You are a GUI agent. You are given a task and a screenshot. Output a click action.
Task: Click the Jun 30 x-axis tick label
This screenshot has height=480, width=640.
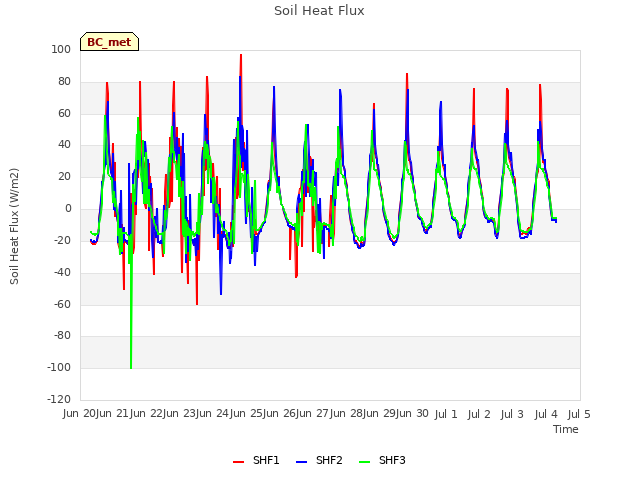coord(412,414)
